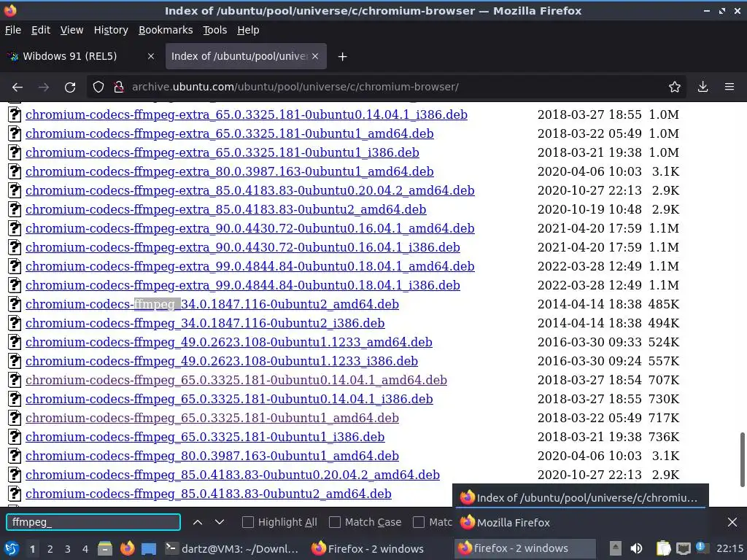Switch to workspace 4 in pager
This screenshot has width=747, height=560.
85,549
